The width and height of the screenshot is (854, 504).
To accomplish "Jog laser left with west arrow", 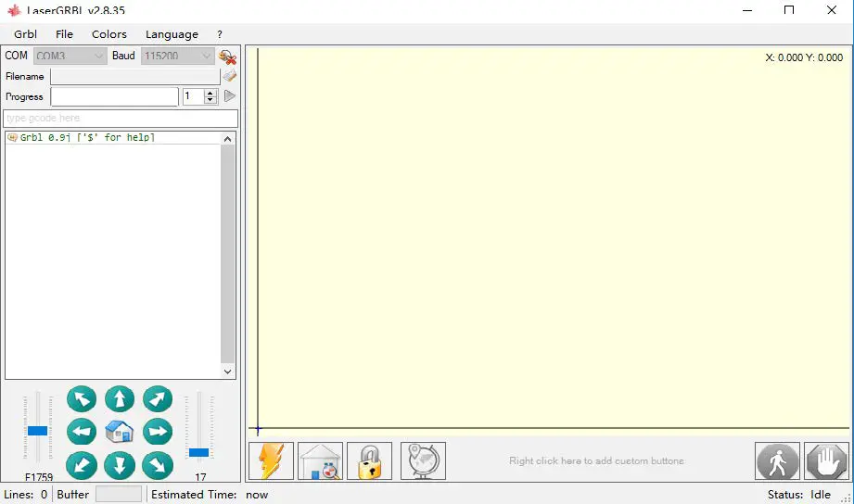I will point(82,432).
